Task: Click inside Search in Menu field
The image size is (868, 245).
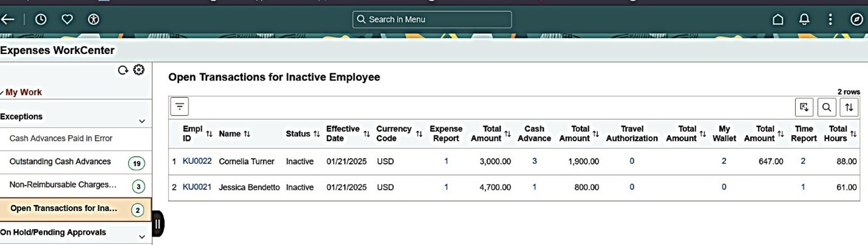Action: (x=432, y=19)
